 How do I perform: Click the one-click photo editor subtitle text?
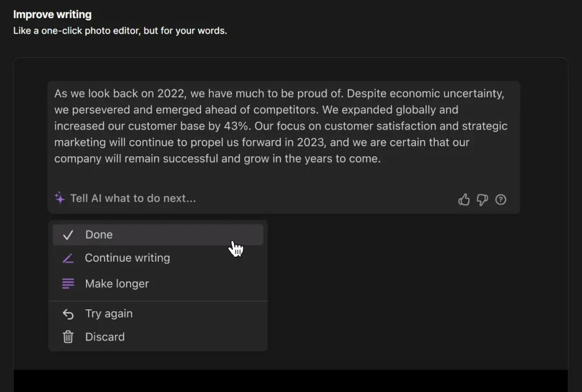click(x=120, y=31)
